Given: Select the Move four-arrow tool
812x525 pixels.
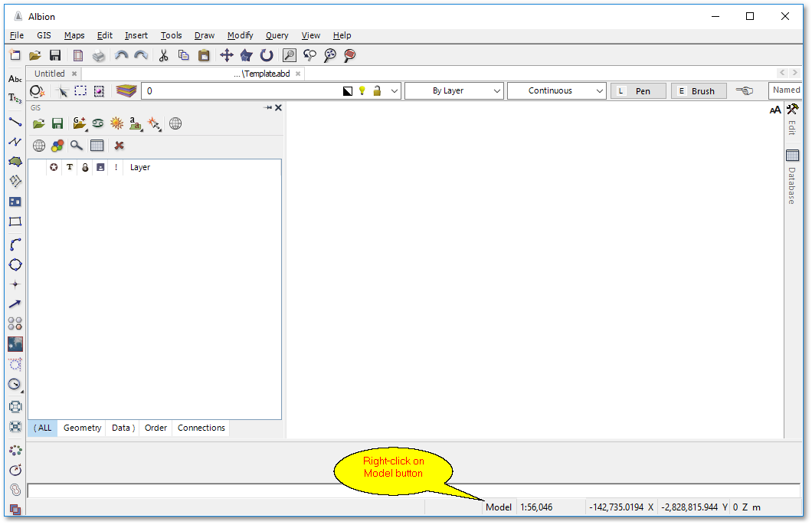Looking at the screenshot, I should [x=226, y=55].
